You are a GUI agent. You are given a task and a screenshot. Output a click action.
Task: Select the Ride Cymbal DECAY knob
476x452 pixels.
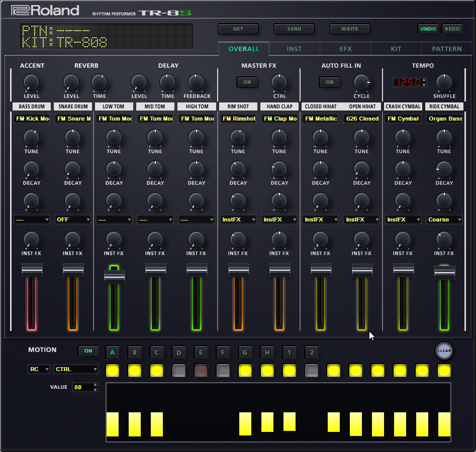coord(444,170)
